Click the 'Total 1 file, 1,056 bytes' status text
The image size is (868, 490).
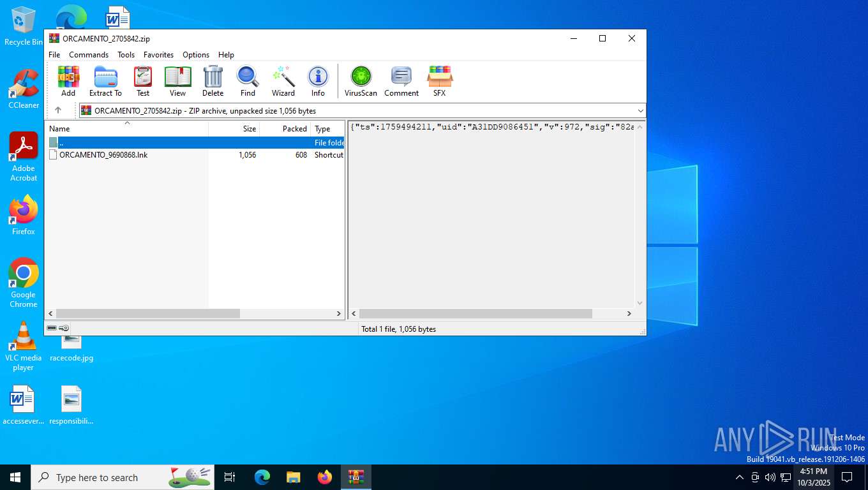point(398,329)
